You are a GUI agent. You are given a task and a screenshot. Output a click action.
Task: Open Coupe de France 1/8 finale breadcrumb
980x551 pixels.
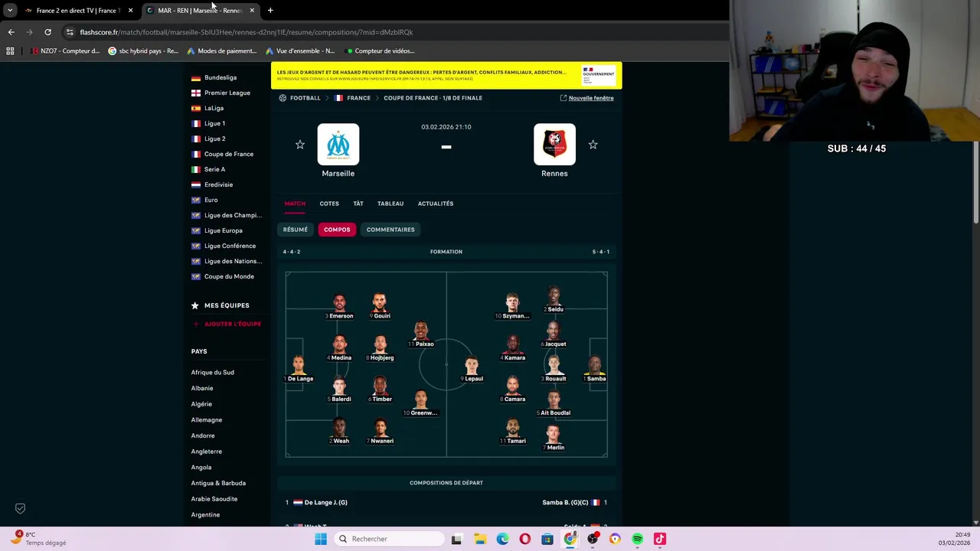click(433, 98)
